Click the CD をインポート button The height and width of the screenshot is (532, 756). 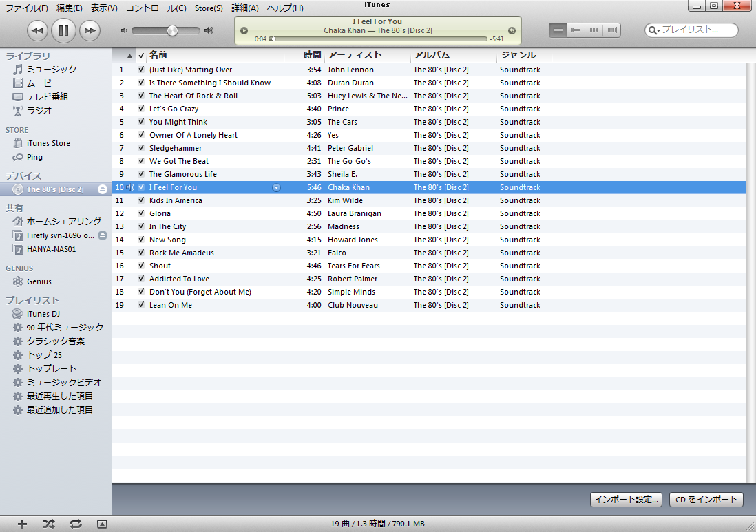[x=706, y=499]
